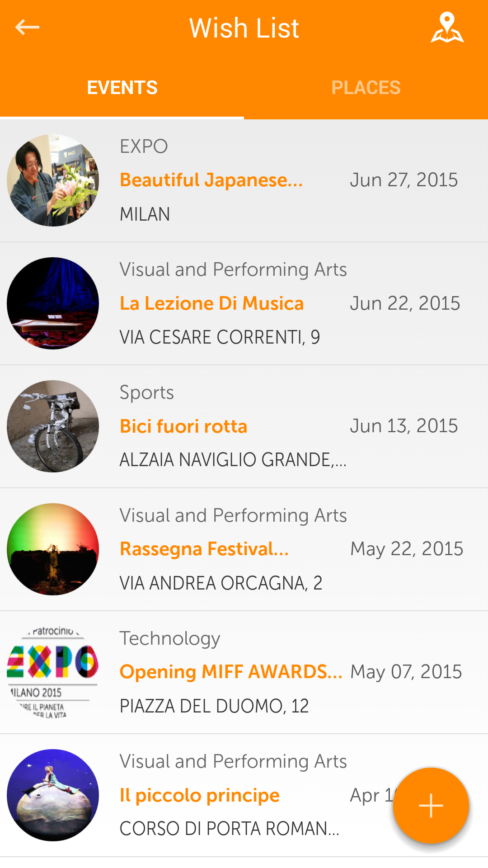
Task: Tap the Il piccolo principe thumbnail
Action: point(53,795)
